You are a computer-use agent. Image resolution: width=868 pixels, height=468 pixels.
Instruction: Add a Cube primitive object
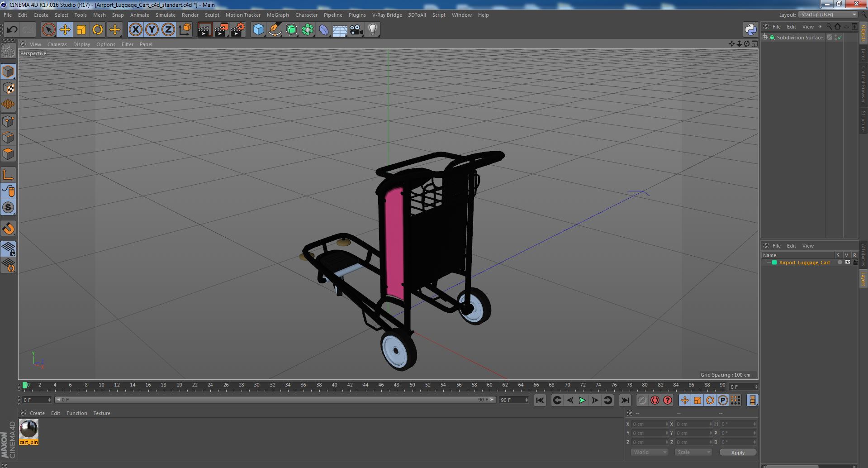click(x=258, y=30)
